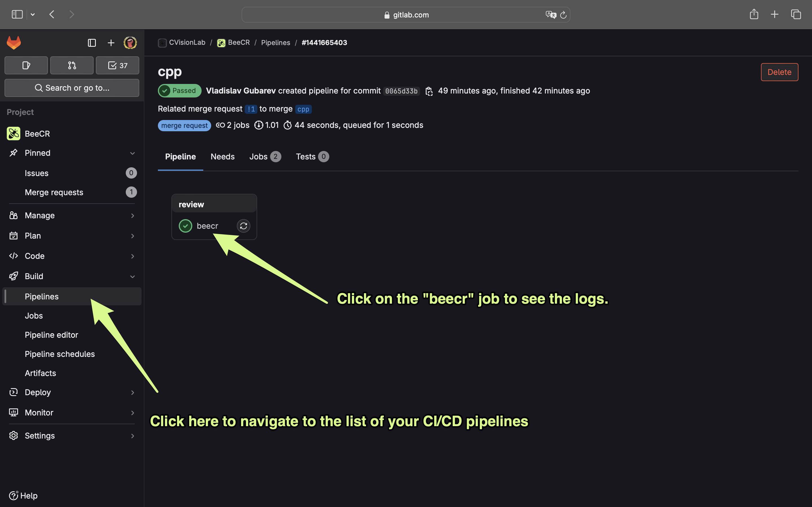Click the GitLab fox logo
Screen dimensions: 812x507
point(14,43)
